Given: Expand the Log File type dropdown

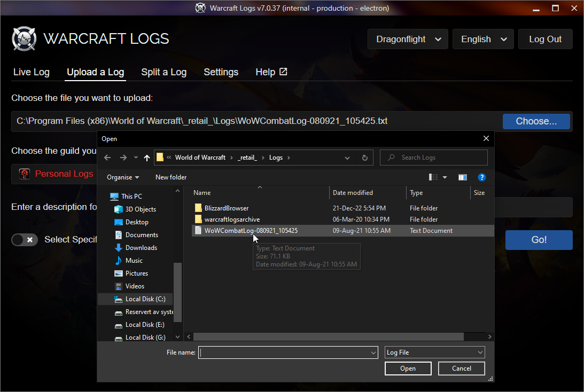Looking at the screenshot, I should pos(434,352).
